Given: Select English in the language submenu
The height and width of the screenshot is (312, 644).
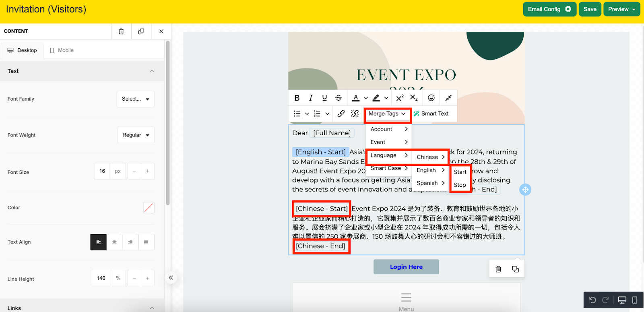Looking at the screenshot, I should coord(431,170).
